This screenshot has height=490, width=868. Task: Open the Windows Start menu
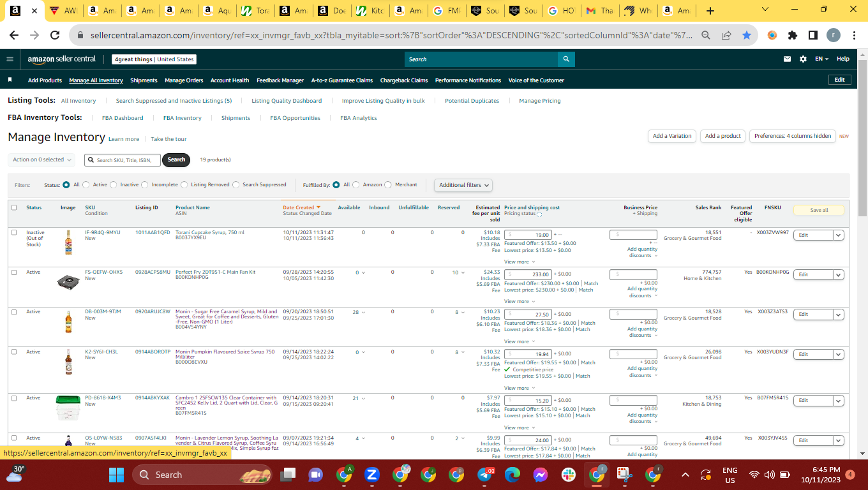tap(116, 475)
